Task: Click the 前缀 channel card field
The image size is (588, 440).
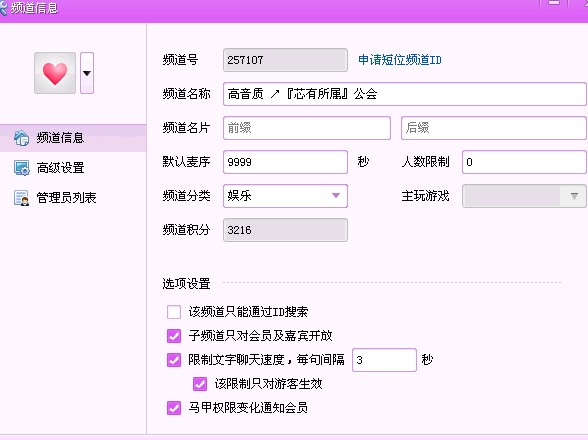Action: (307, 128)
